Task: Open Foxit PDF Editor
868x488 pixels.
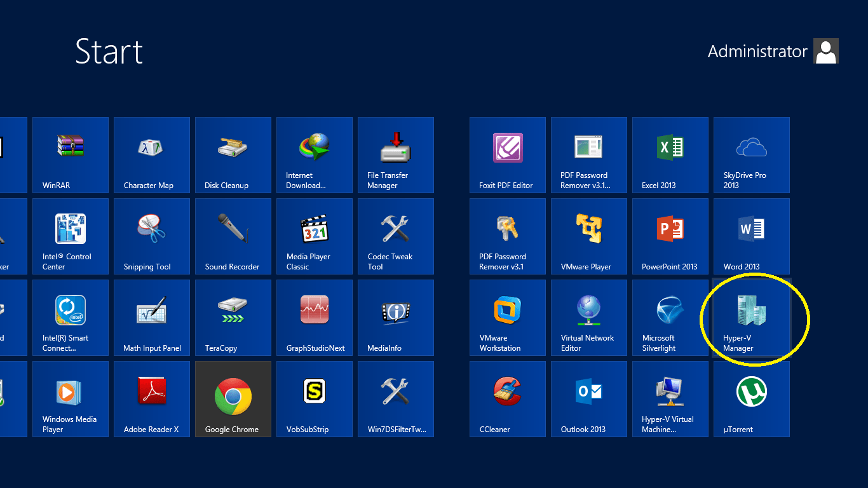Action: [507, 155]
